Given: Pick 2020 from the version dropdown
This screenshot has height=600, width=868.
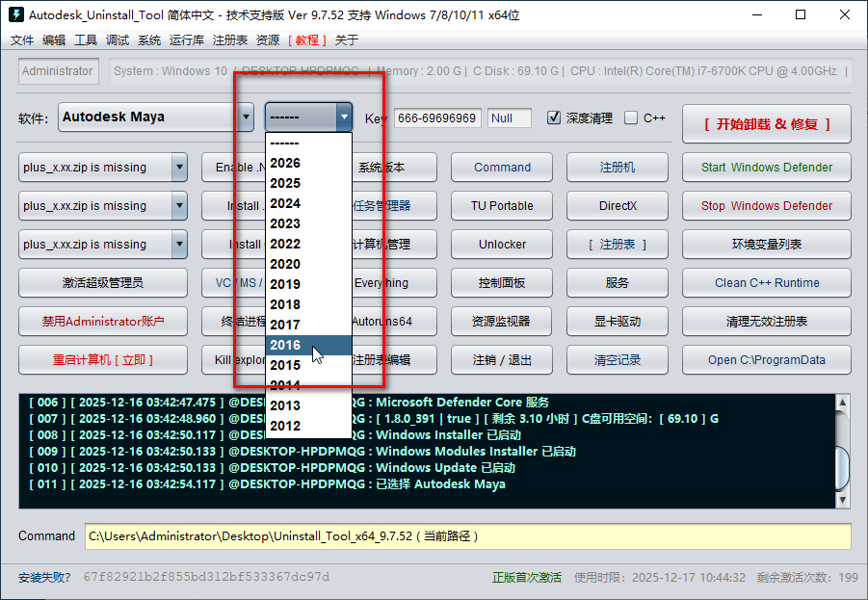Looking at the screenshot, I should [x=308, y=264].
